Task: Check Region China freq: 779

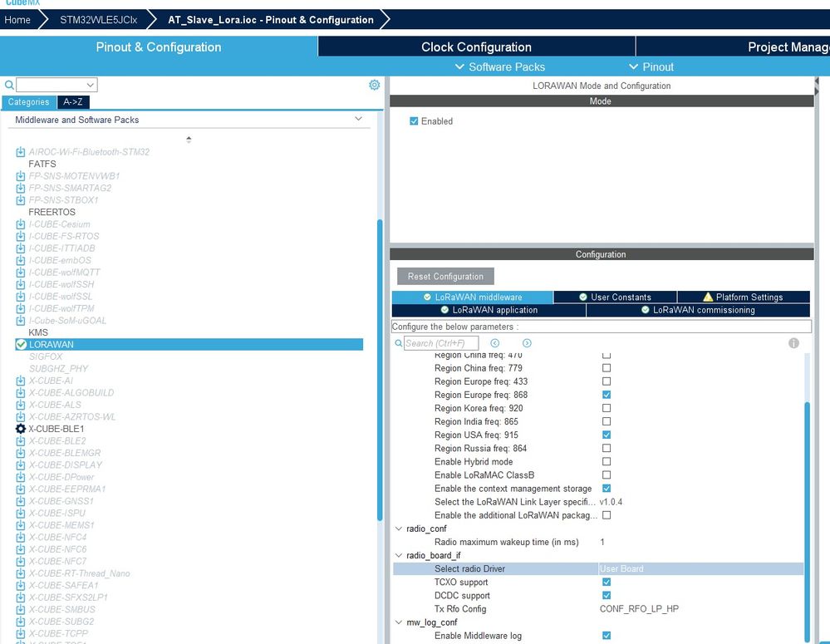Action: point(607,367)
